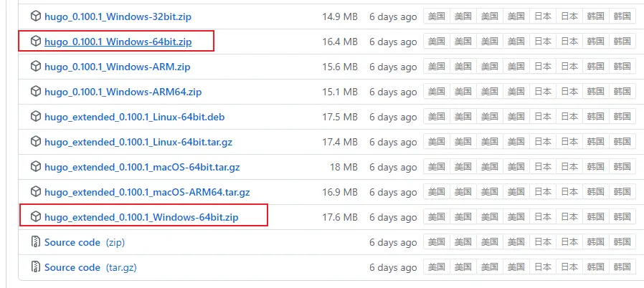Image resolution: width=644 pixels, height=288 pixels.
Task: Click package icon beside hugo_0.100.1_Windows-ARM.zip
Action: coord(36,67)
